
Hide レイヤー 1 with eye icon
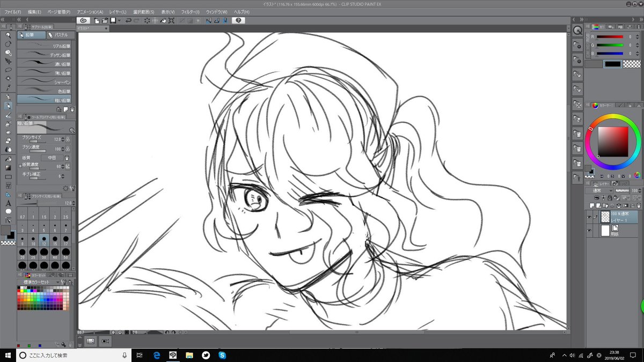589,217
